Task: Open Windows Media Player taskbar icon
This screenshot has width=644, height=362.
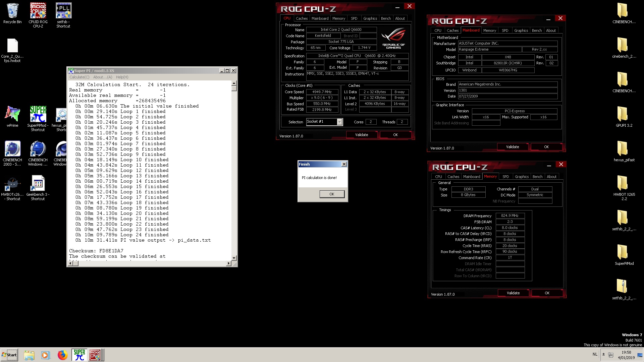Action: [x=45, y=355]
